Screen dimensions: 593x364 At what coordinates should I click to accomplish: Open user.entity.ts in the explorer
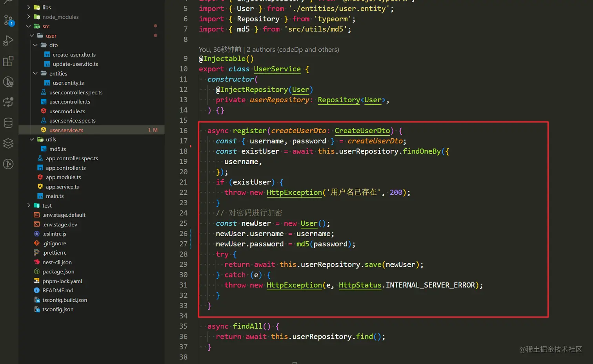[x=68, y=83]
